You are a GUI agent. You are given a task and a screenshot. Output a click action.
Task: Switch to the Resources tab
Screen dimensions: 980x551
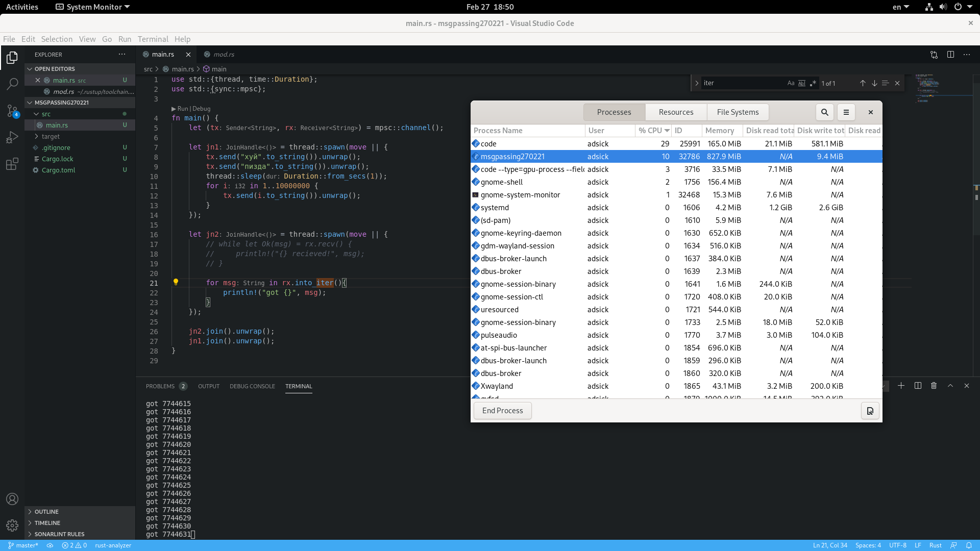676,112
